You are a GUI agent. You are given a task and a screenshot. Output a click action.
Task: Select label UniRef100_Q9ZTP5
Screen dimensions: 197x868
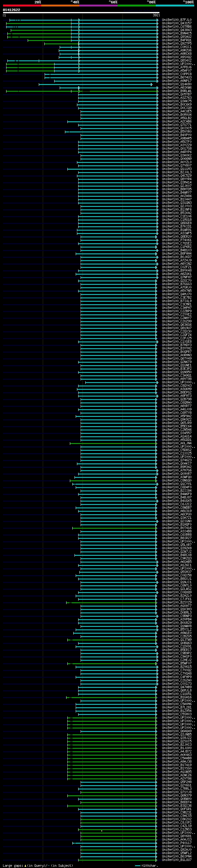[x=176, y=43]
